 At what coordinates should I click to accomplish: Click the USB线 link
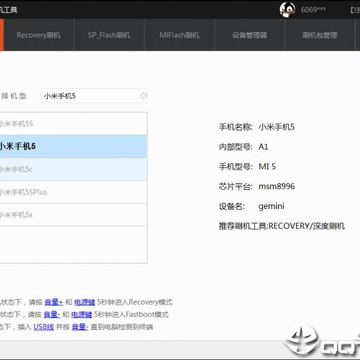click(44, 327)
